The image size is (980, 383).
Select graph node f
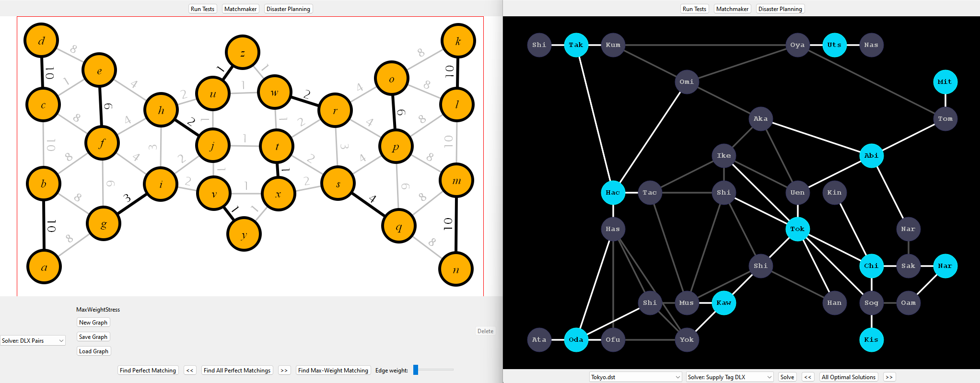(102, 143)
